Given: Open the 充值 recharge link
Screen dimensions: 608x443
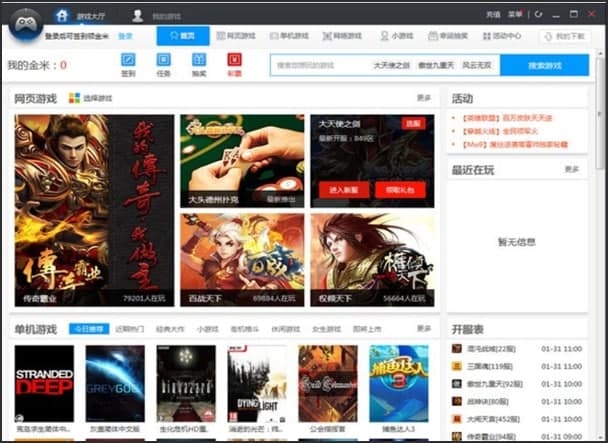Looking at the screenshot, I should [493, 15].
